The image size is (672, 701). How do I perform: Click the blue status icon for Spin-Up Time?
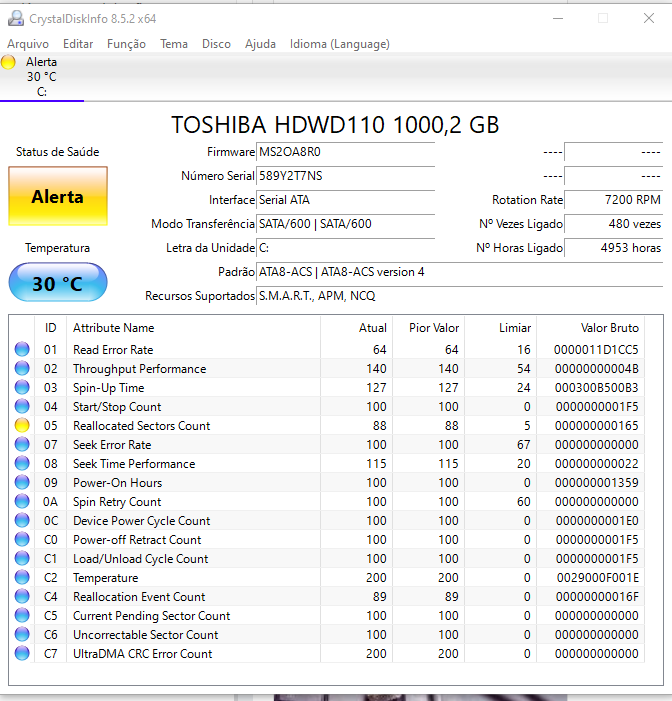click(x=22, y=387)
